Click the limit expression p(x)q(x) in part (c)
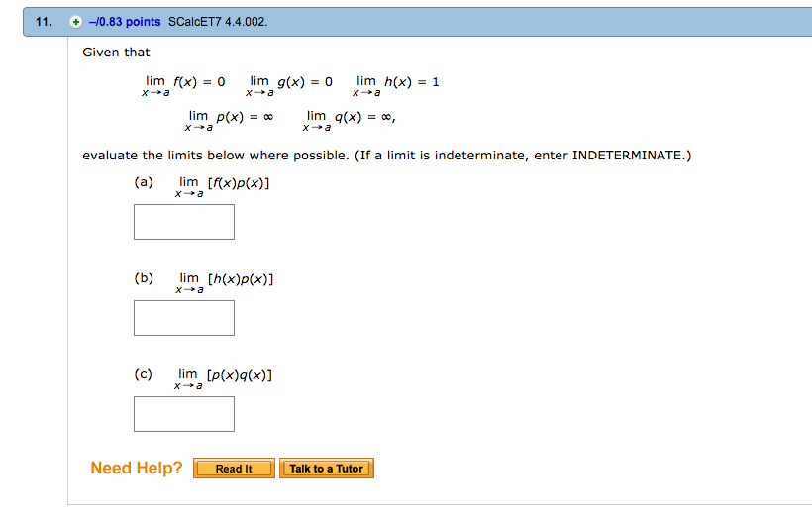 (x=223, y=378)
